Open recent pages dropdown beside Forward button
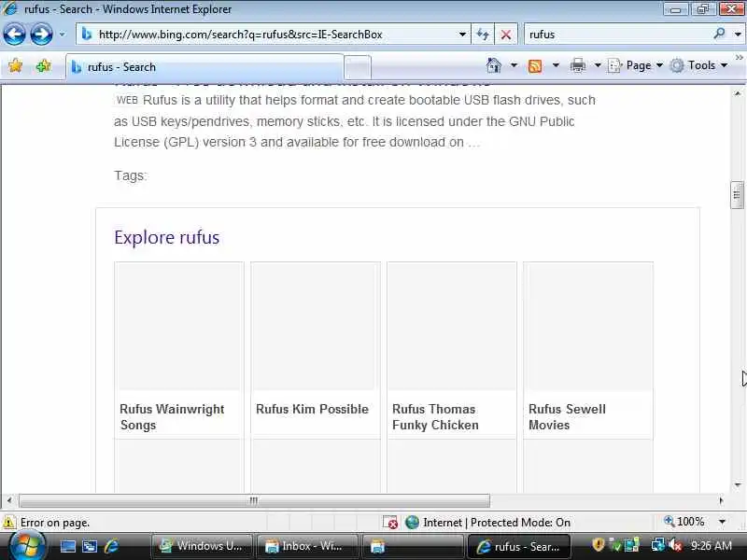This screenshot has height=560, width=747. click(x=62, y=35)
